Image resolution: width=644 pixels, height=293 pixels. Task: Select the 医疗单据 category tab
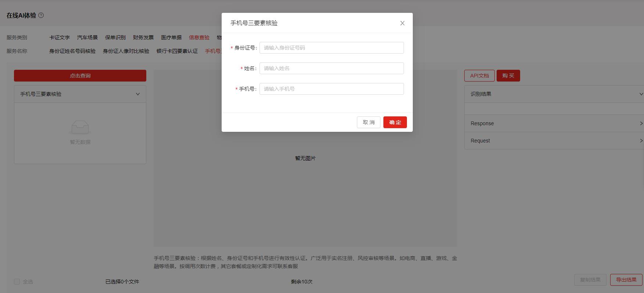[x=171, y=37]
